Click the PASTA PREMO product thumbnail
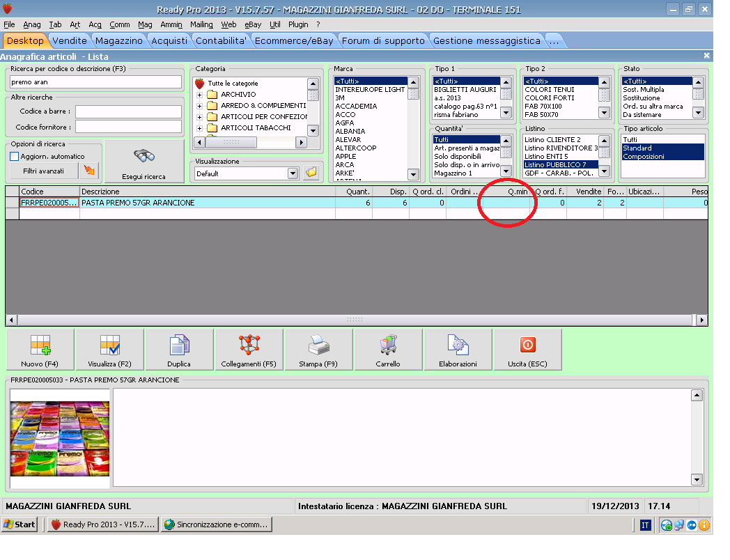 (x=60, y=439)
